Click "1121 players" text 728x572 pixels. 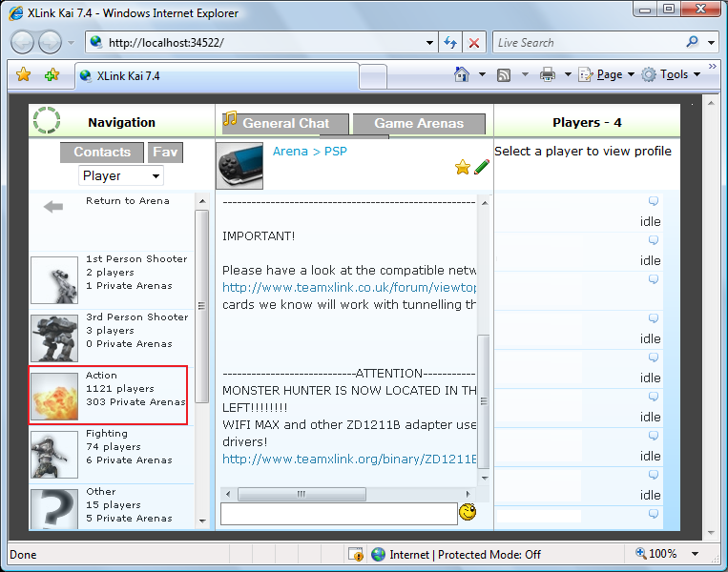tap(120, 389)
